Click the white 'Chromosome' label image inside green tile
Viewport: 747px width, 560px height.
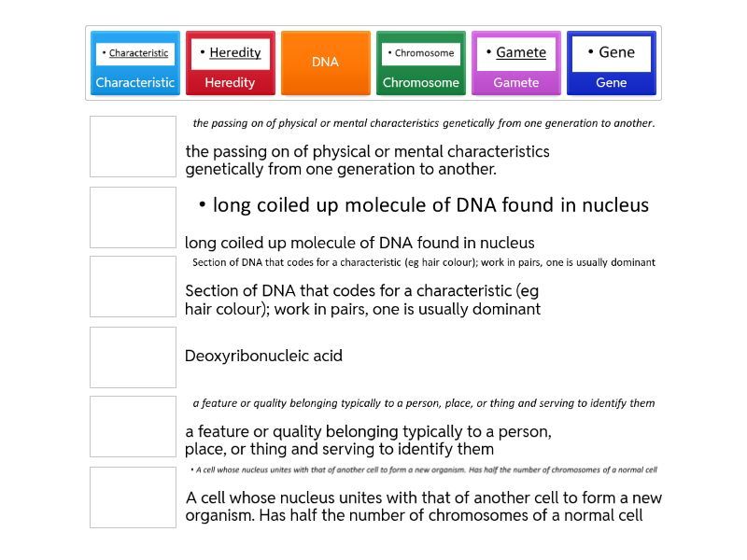coord(420,53)
